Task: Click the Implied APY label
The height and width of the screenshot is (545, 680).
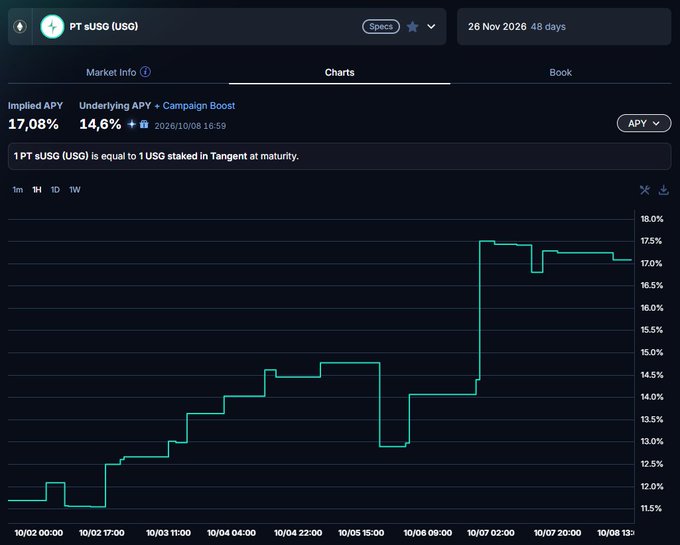Action: coord(36,106)
